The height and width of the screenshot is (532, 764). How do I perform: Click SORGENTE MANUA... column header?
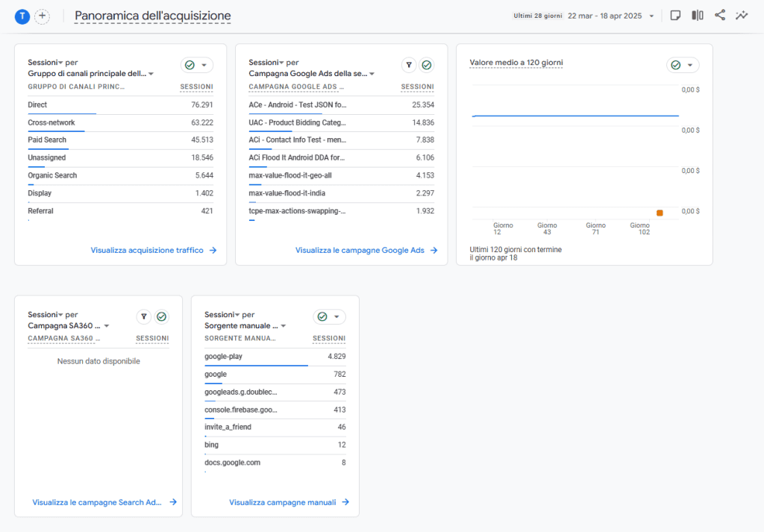tap(239, 338)
